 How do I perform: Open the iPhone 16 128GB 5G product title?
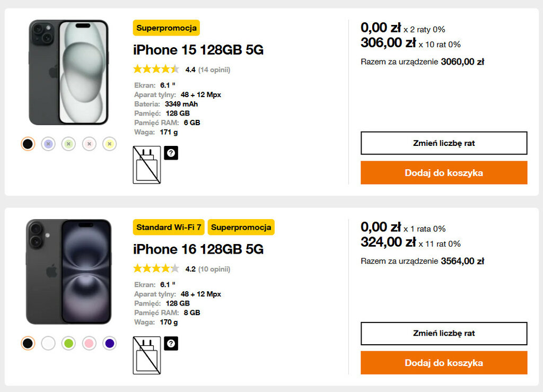click(198, 249)
